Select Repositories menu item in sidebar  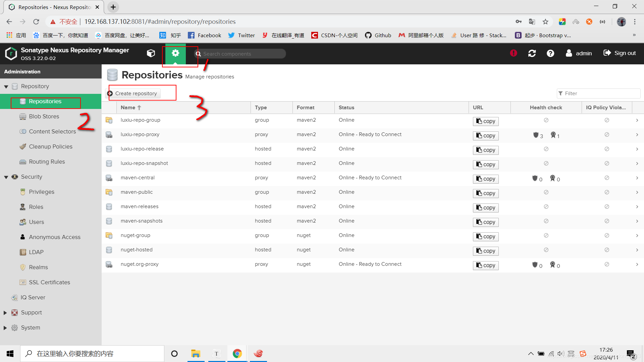45,101
